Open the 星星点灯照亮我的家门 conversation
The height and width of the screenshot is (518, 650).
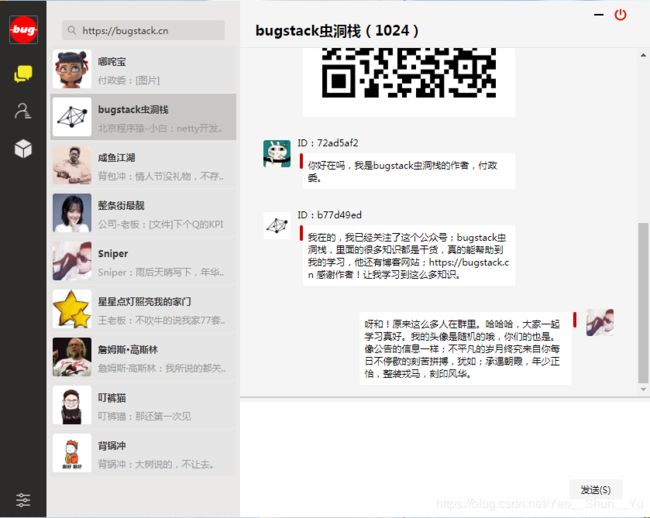tap(143, 309)
